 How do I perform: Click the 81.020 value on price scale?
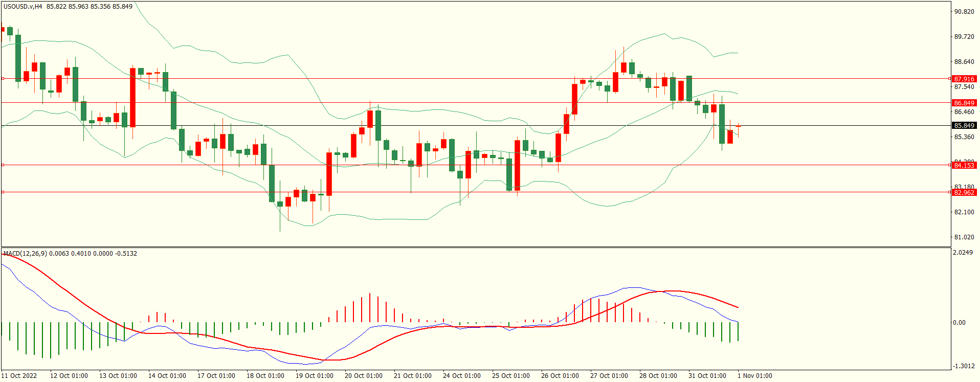[964, 237]
